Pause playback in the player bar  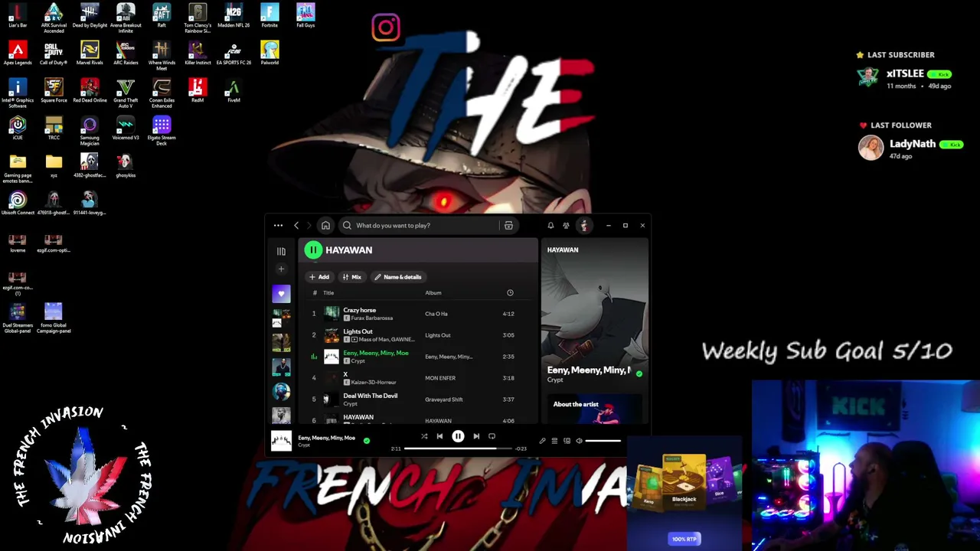(458, 437)
